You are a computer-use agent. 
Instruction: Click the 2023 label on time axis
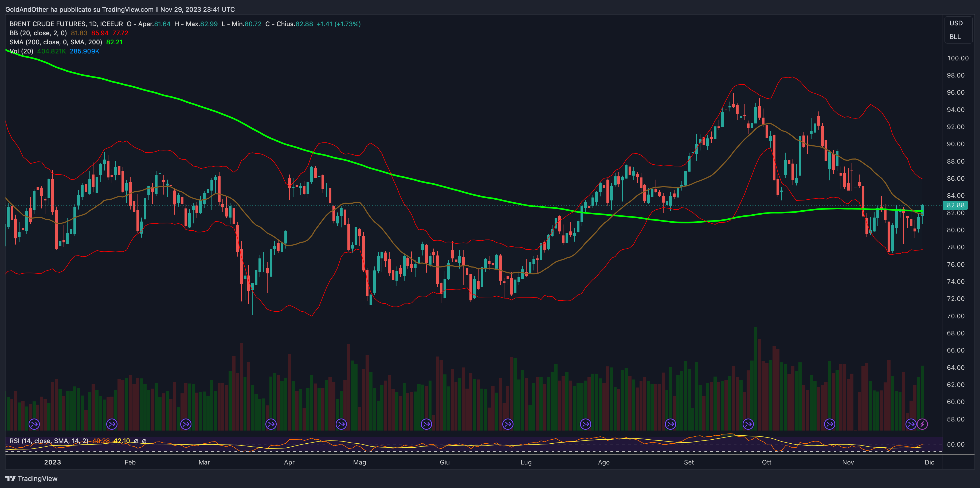coord(53,462)
